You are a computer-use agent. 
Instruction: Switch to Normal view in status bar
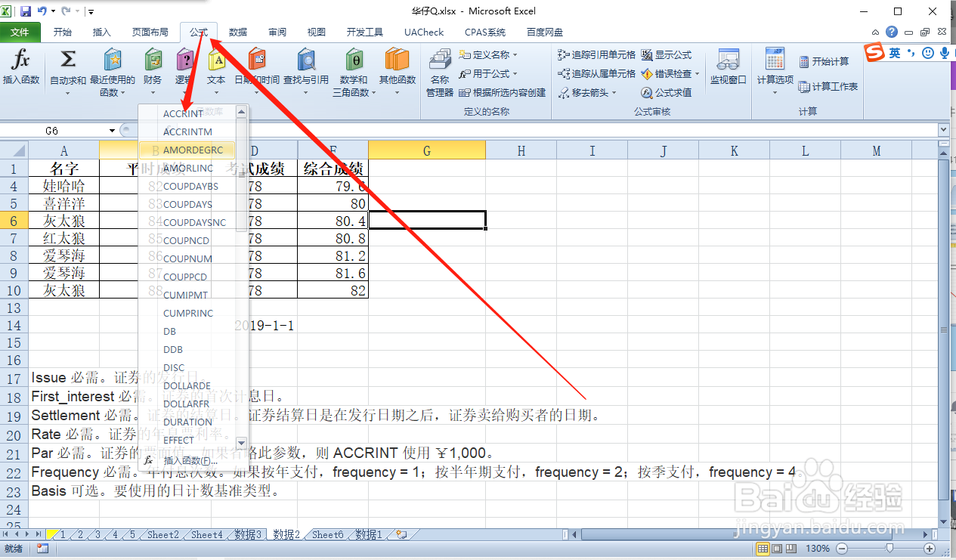(x=764, y=549)
